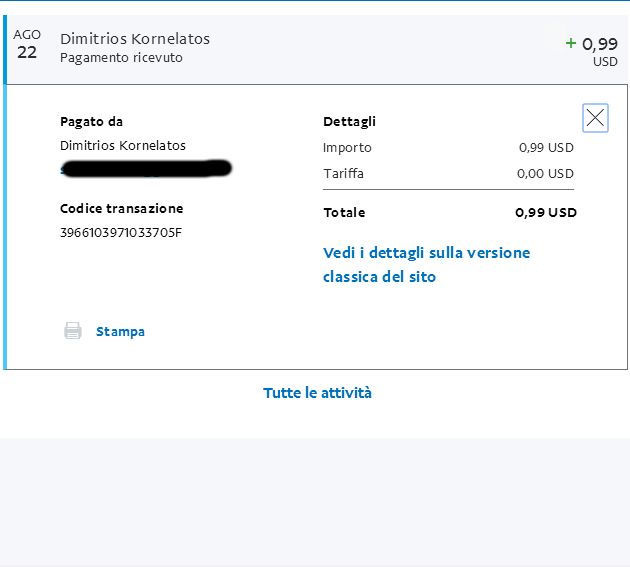Click the Totale 0,99 USD value
The image size is (630, 567).
click(546, 212)
